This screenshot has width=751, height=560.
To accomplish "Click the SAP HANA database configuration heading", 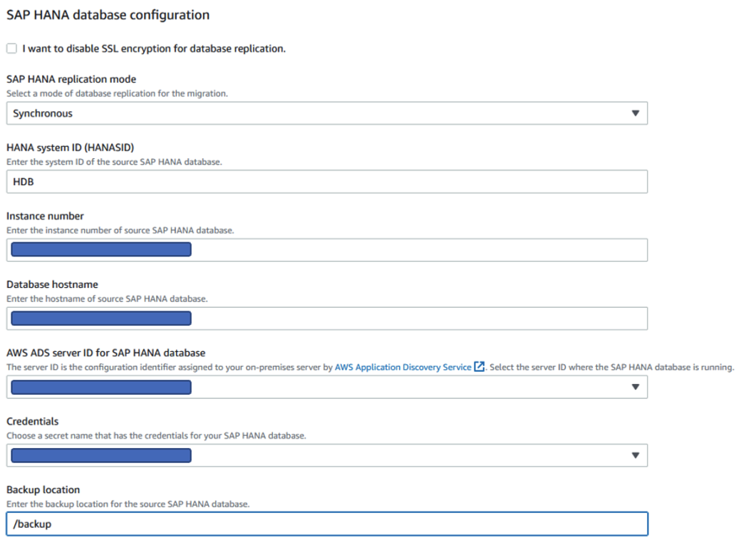I will [x=108, y=15].
